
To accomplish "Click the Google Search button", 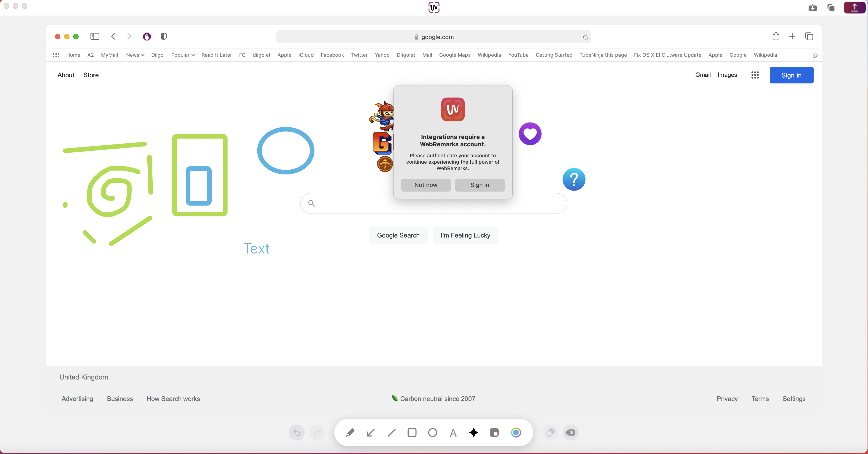I will pos(398,235).
